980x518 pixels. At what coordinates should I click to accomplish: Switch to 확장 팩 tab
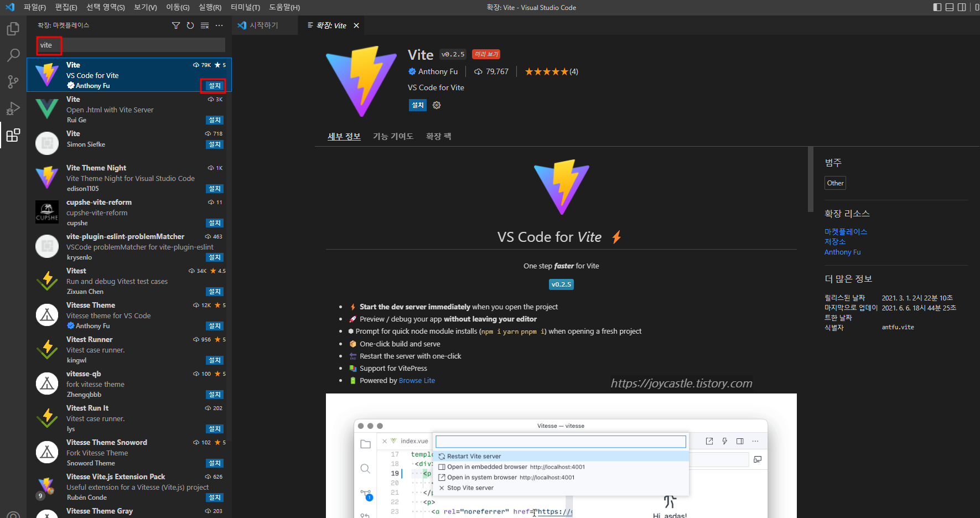point(439,136)
